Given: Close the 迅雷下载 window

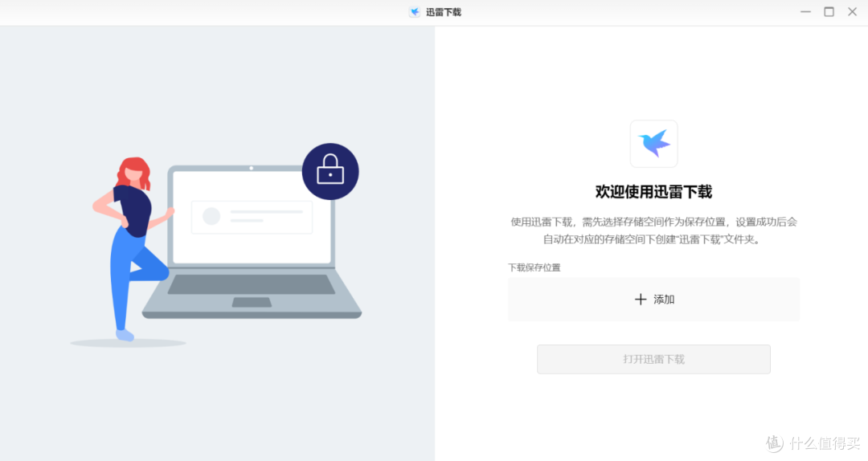Looking at the screenshot, I should coord(853,11).
